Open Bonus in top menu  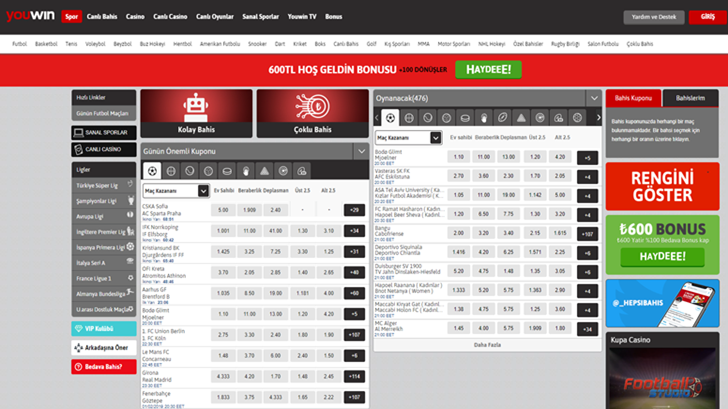click(x=333, y=17)
